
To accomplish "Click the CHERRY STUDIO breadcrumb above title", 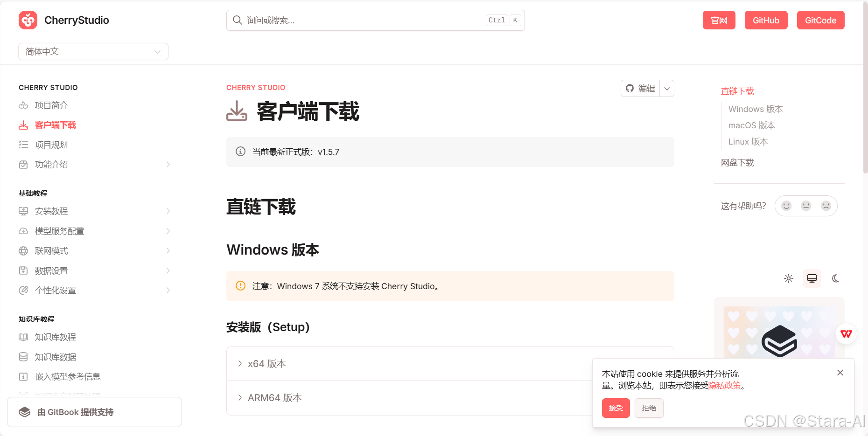I will point(256,88).
